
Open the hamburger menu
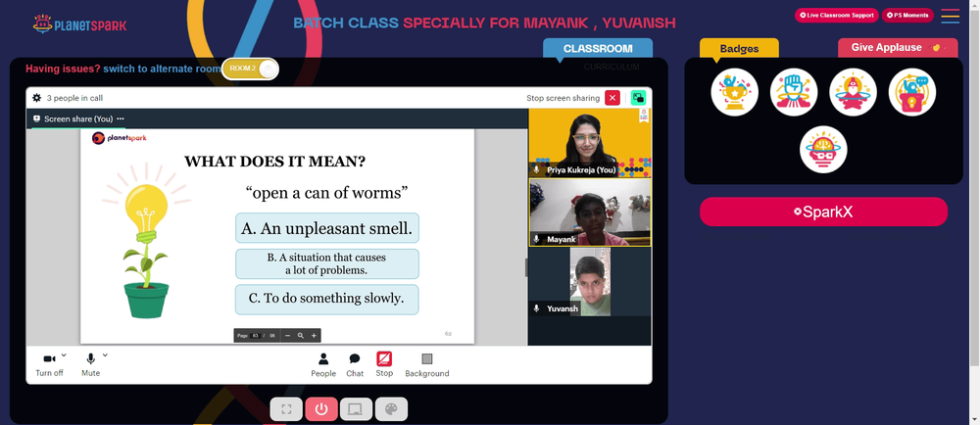(950, 16)
